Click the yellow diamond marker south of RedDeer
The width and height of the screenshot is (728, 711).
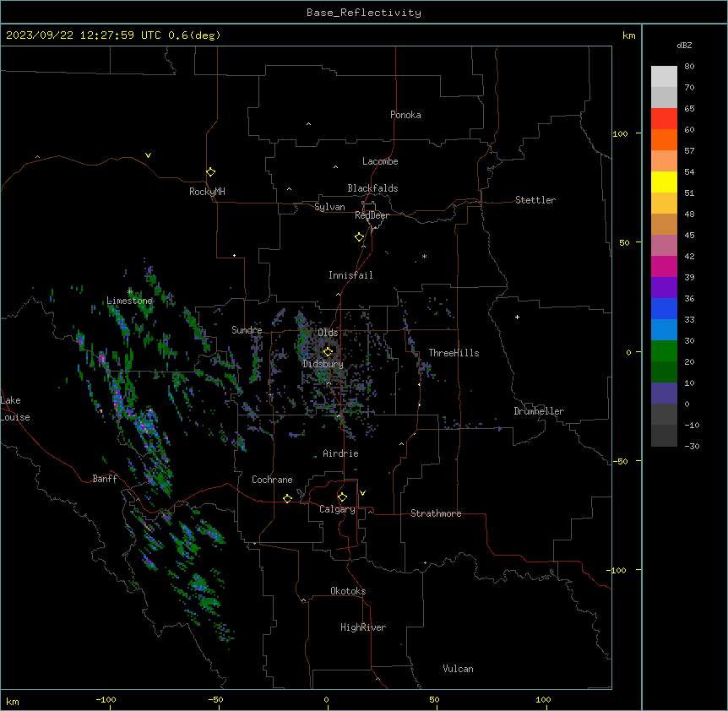pyautogui.click(x=360, y=237)
